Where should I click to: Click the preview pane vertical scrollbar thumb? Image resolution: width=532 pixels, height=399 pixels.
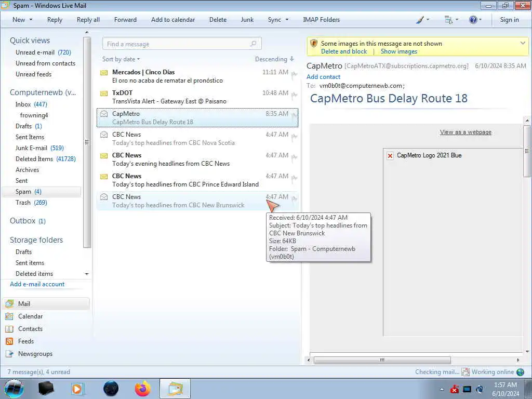[527, 151]
